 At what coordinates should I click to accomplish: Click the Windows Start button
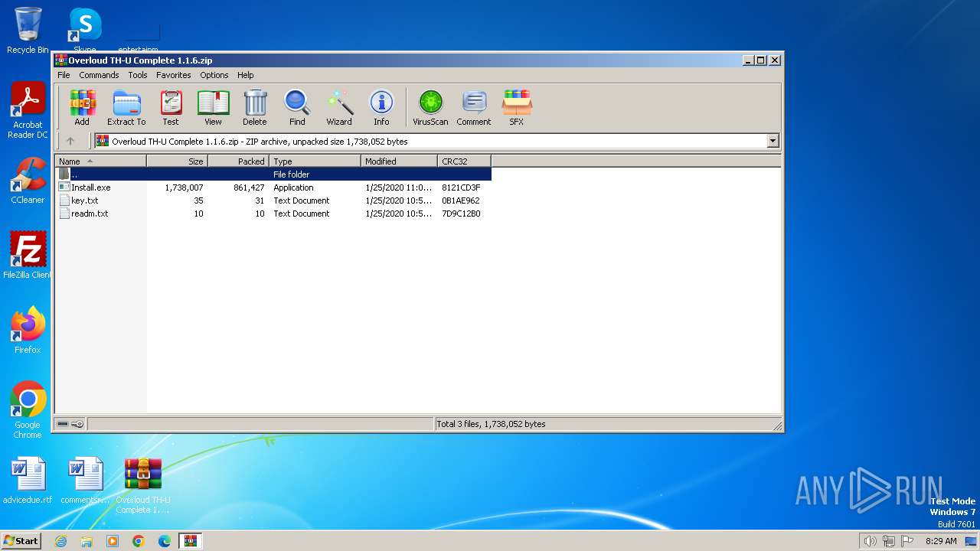click(21, 540)
